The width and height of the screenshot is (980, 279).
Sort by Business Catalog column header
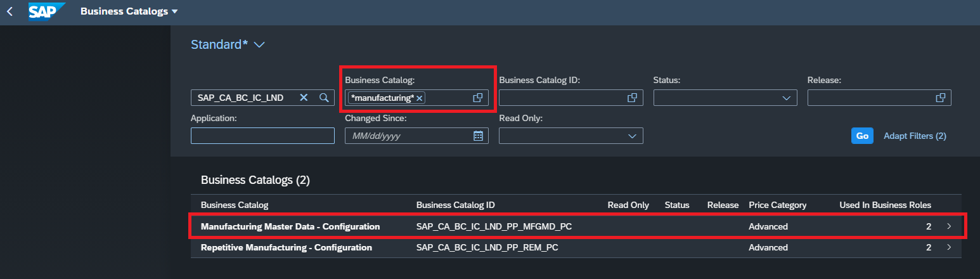pos(235,205)
